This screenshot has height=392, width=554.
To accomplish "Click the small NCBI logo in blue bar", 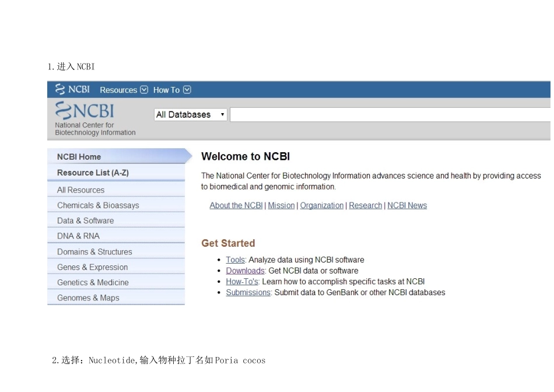I will tap(72, 89).
